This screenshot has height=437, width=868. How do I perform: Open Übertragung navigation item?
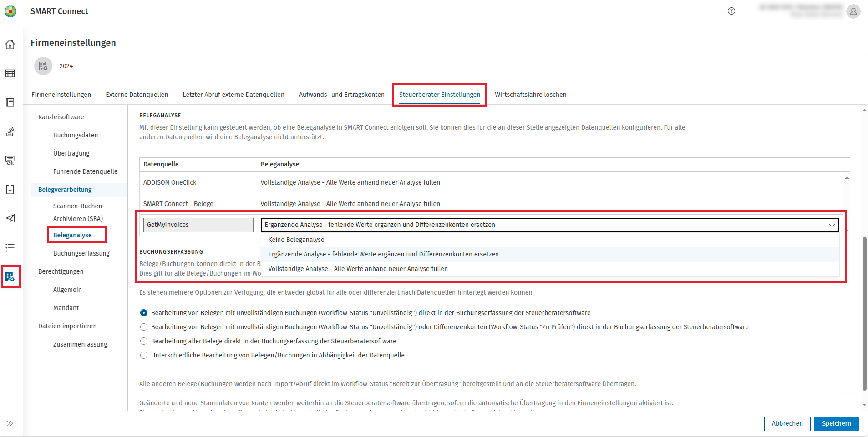(71, 153)
